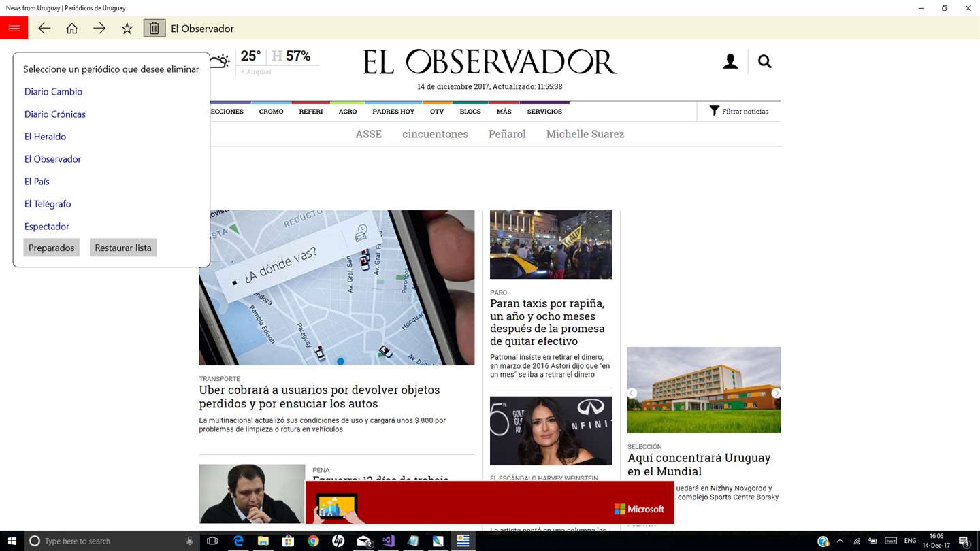Click the Restaurar lista button
This screenshot has width=980, height=551.
[x=123, y=248]
